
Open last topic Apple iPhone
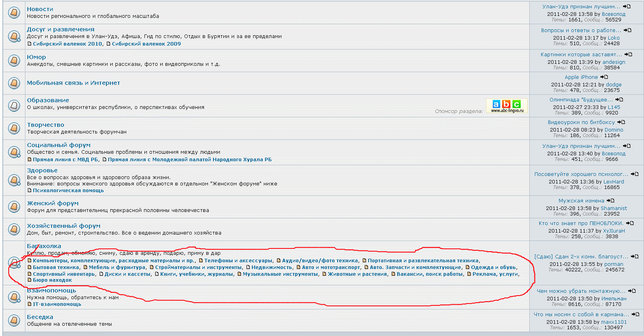581,77
